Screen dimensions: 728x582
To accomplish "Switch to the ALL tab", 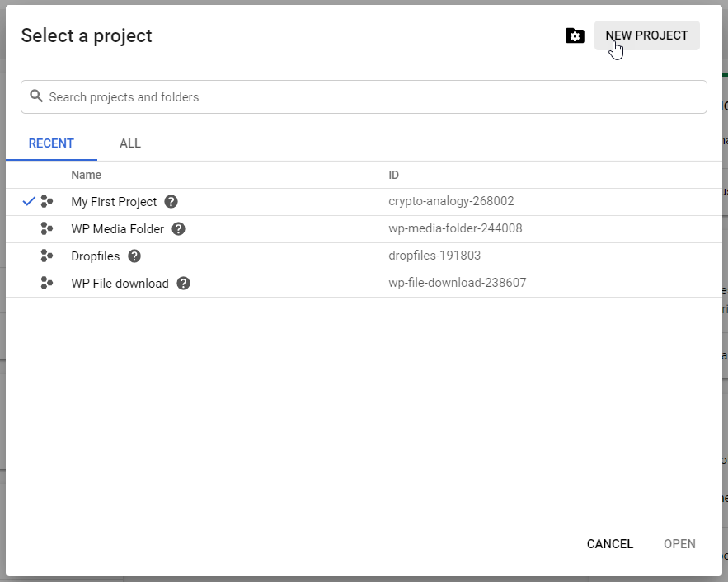I will [130, 143].
